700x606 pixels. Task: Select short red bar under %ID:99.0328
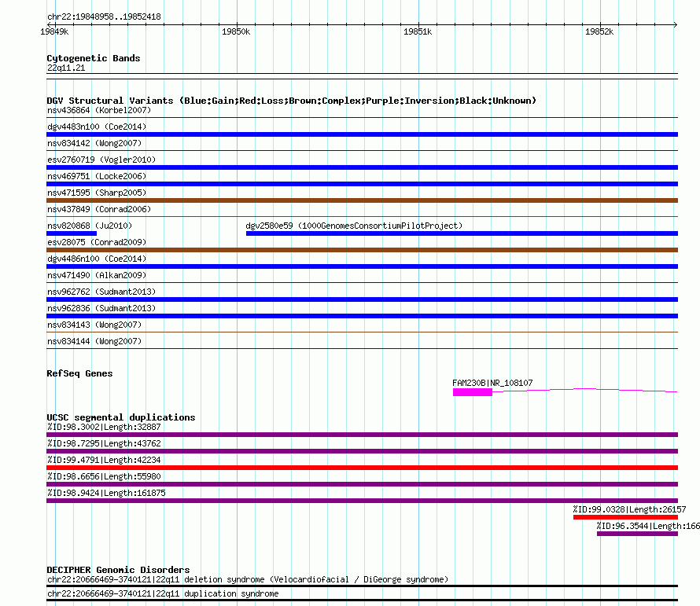pos(625,517)
